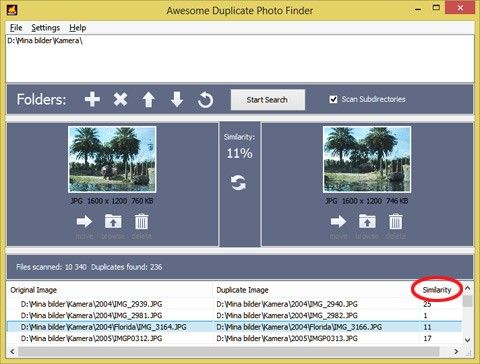The image size is (480, 364).
Task: Move folder up with the up arrow
Action: [x=149, y=100]
